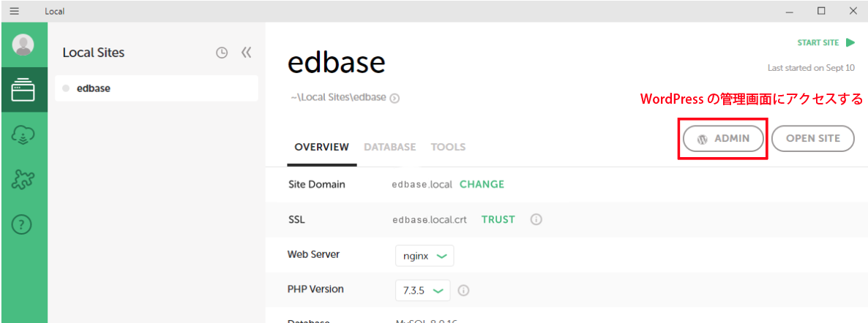Image resolution: width=868 pixels, height=323 pixels.
Task: Switch to the DATABASE tab
Action: coord(389,147)
